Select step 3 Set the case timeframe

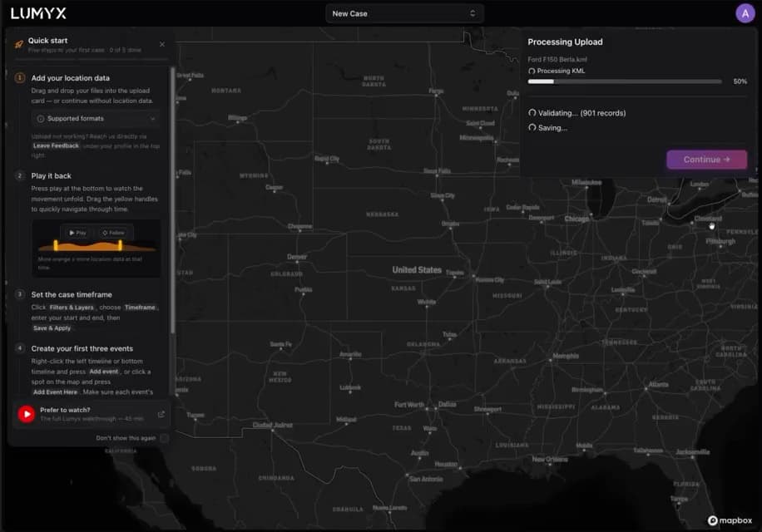[x=72, y=294]
